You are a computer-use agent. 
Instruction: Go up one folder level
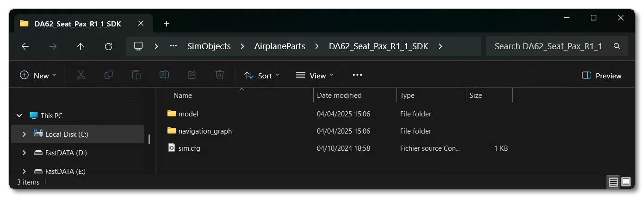click(x=80, y=46)
